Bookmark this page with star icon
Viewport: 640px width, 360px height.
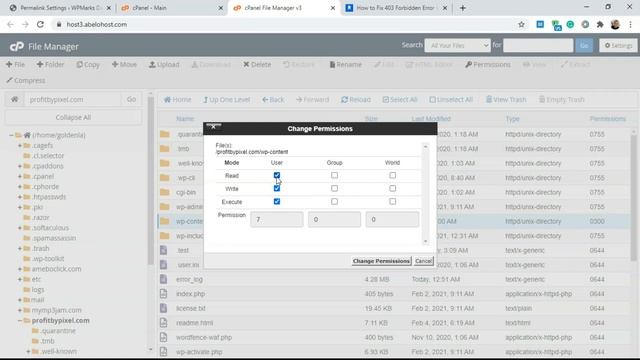[521, 24]
